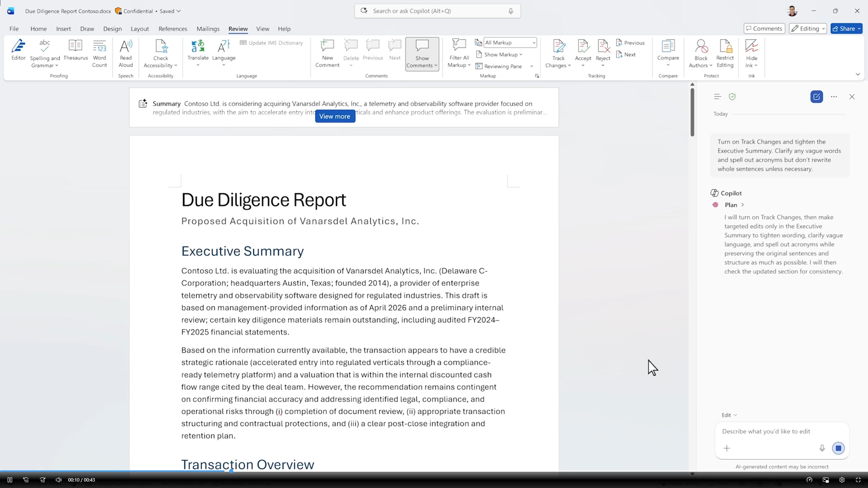Switch to the View tab

tap(262, 29)
